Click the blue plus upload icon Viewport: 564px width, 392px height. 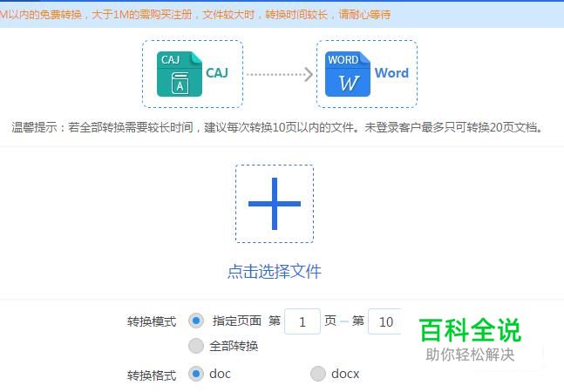[275, 204]
